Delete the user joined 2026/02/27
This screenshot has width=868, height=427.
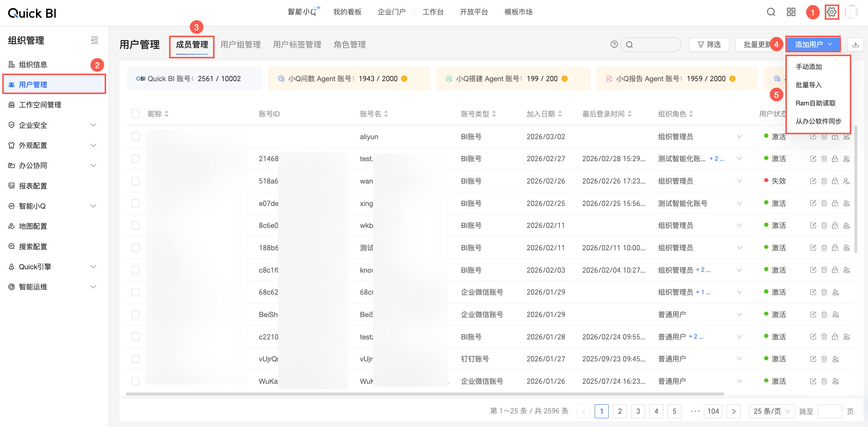tap(824, 159)
